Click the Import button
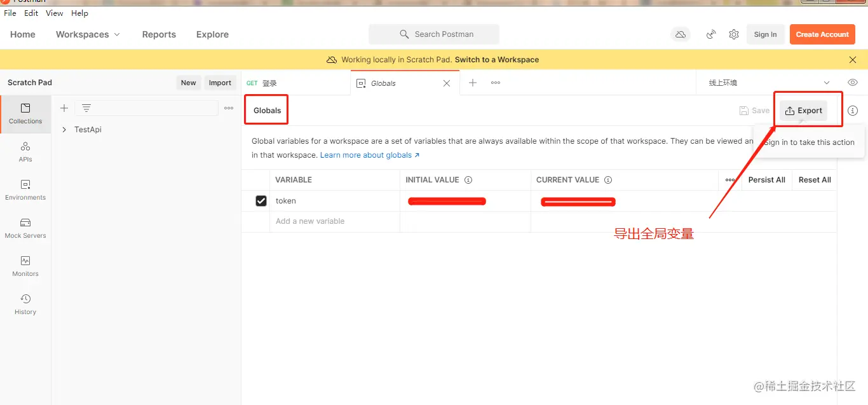 click(220, 83)
